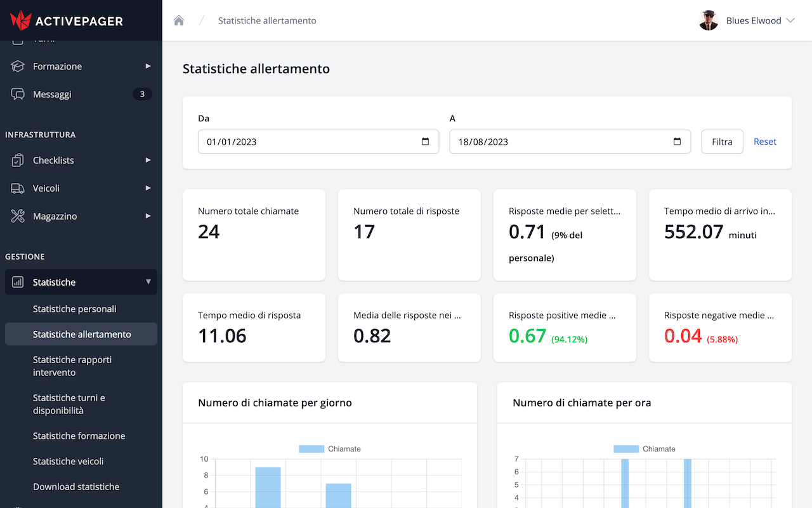Viewport: 812px width, 508px height.
Task: Select the Checklists clipboard icon
Action: click(16, 160)
